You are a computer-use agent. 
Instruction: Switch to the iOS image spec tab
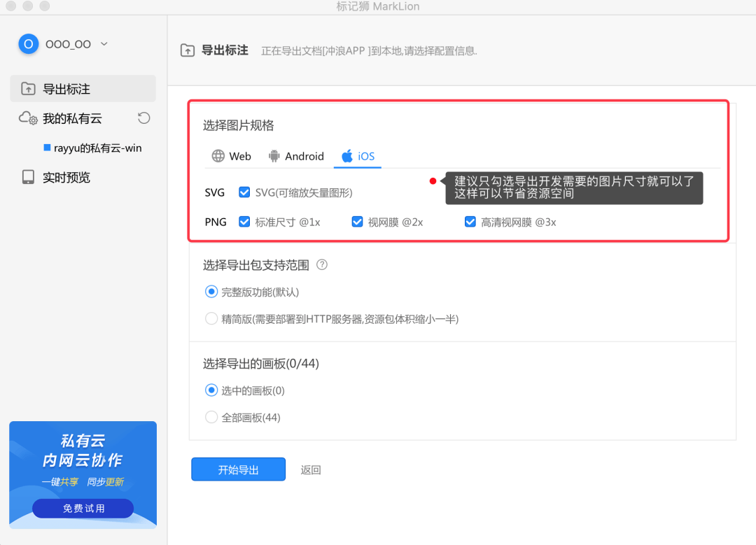point(358,156)
